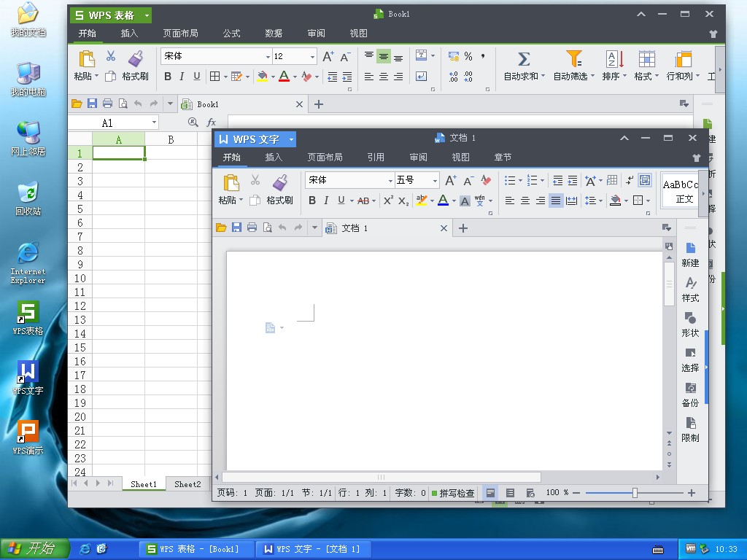Image resolution: width=747 pixels, height=560 pixels.
Task: Click print preview in WPS 表格 quick toolbar
Action: click(123, 104)
